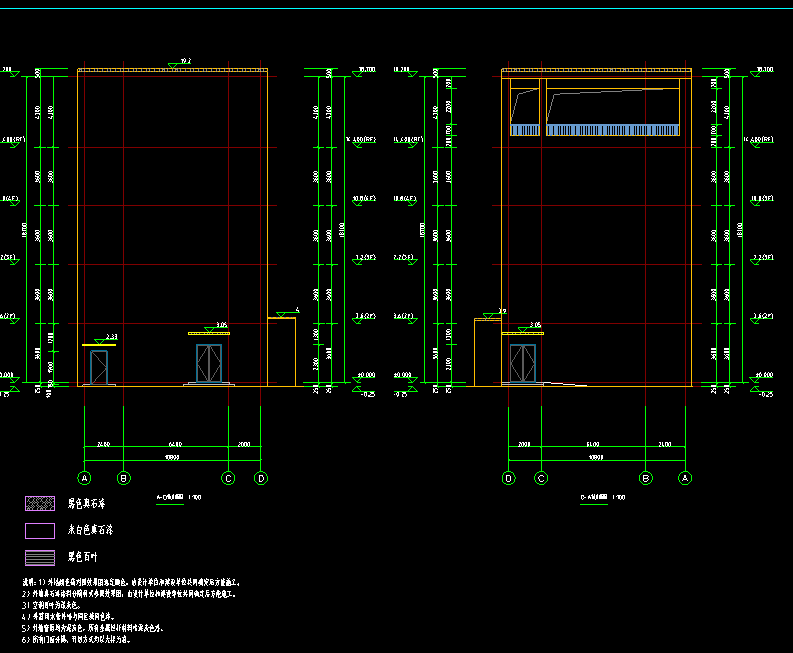Click the 2.33 elevation marker above single door

[x=111, y=338]
